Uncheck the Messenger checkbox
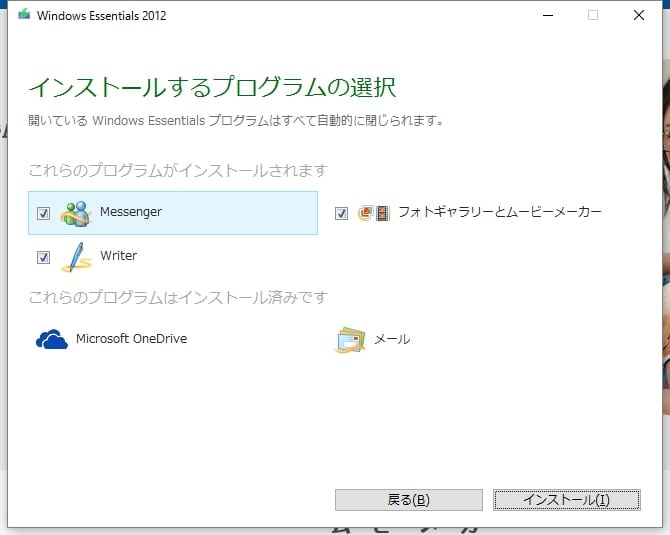The height and width of the screenshot is (535, 670). point(43,213)
